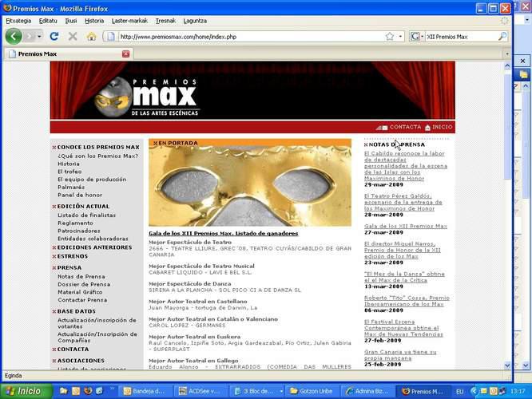Click the page scrollbar down arrow

pos(507,365)
